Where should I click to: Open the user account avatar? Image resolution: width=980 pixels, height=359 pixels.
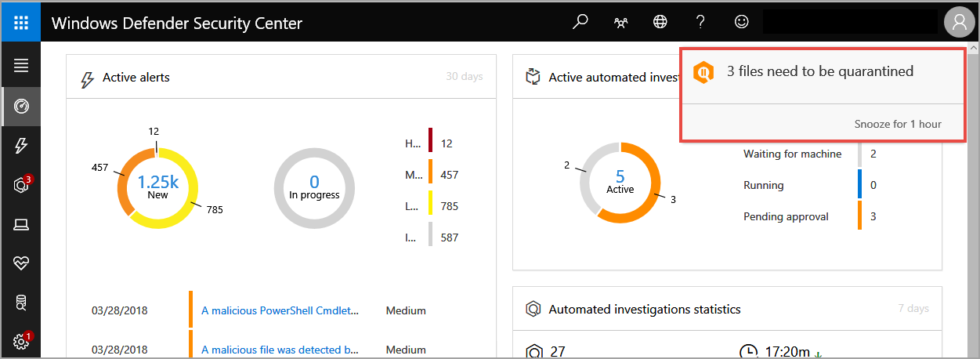click(x=959, y=22)
